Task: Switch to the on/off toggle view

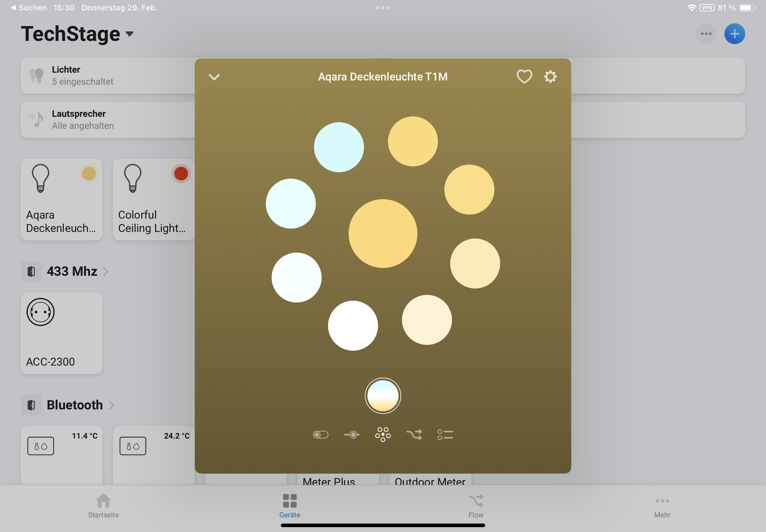Action: [x=320, y=435]
